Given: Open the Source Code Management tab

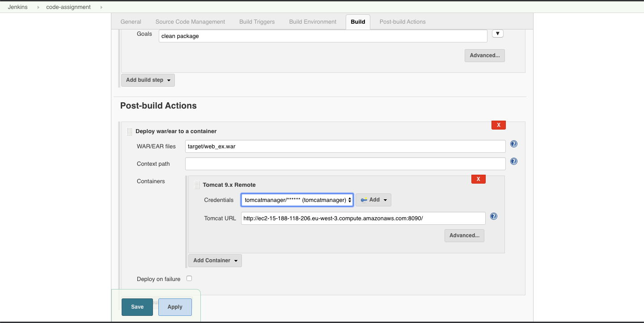Looking at the screenshot, I should [x=190, y=21].
